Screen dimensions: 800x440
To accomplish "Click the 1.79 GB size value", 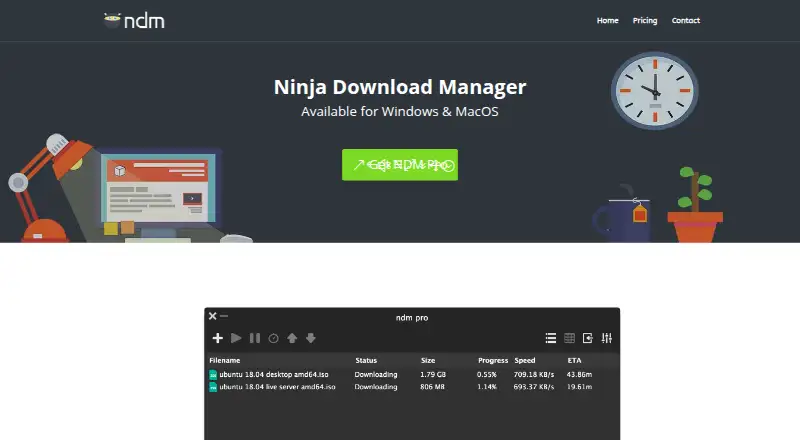I will pos(433,374).
